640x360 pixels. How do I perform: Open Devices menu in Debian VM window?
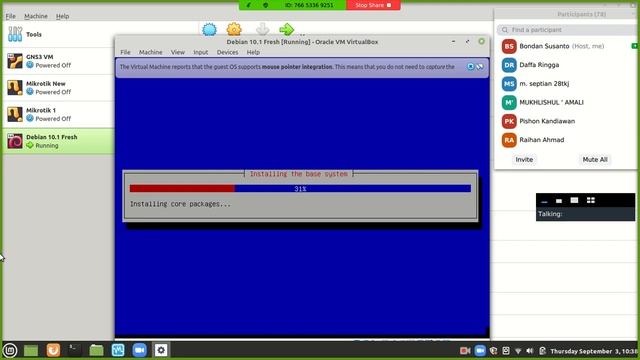227,52
